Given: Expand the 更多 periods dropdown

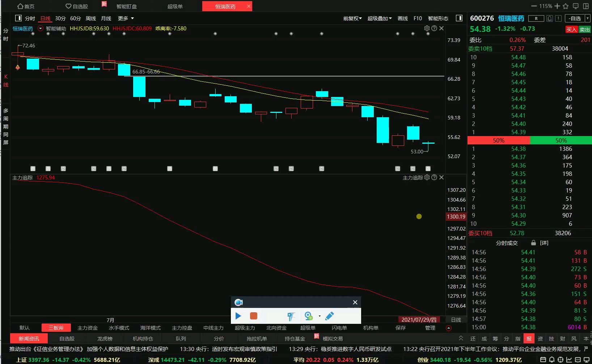Looking at the screenshot, I should (x=126, y=18).
